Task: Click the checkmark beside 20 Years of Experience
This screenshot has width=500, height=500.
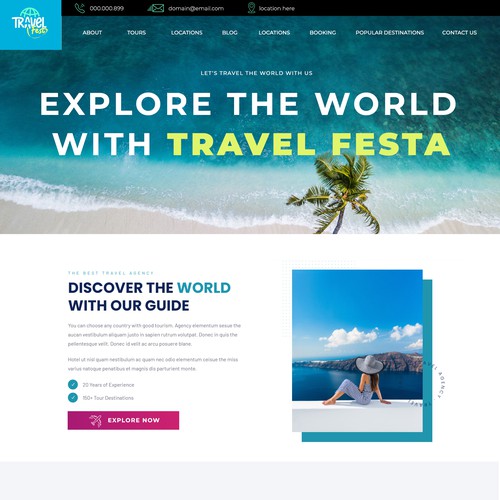Action: pyautogui.click(x=73, y=384)
